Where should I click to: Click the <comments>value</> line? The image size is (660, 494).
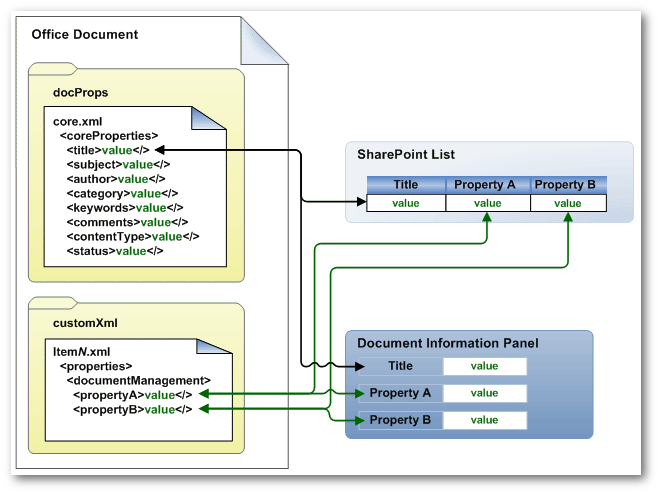(127, 222)
